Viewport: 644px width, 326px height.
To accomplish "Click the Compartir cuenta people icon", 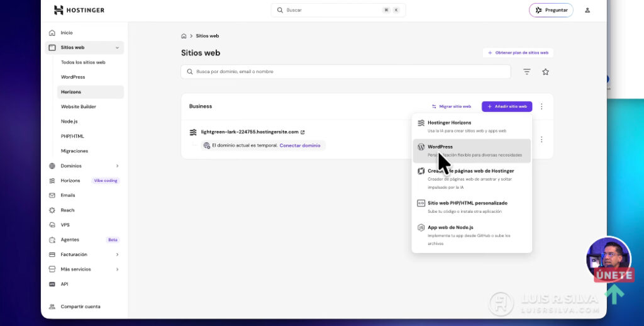I will click(x=52, y=306).
